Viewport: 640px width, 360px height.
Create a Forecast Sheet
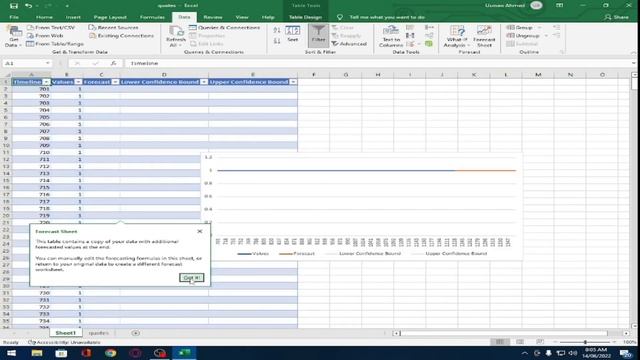(484, 36)
